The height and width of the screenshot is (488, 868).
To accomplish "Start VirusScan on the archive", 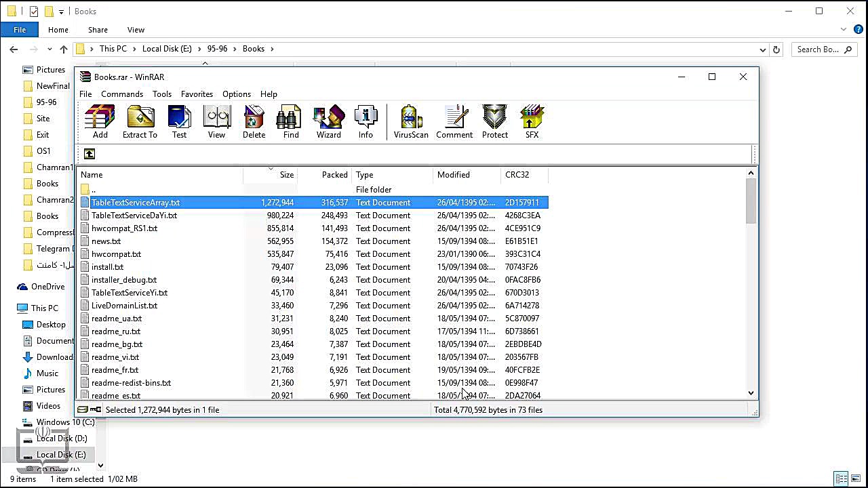I will 411,122.
